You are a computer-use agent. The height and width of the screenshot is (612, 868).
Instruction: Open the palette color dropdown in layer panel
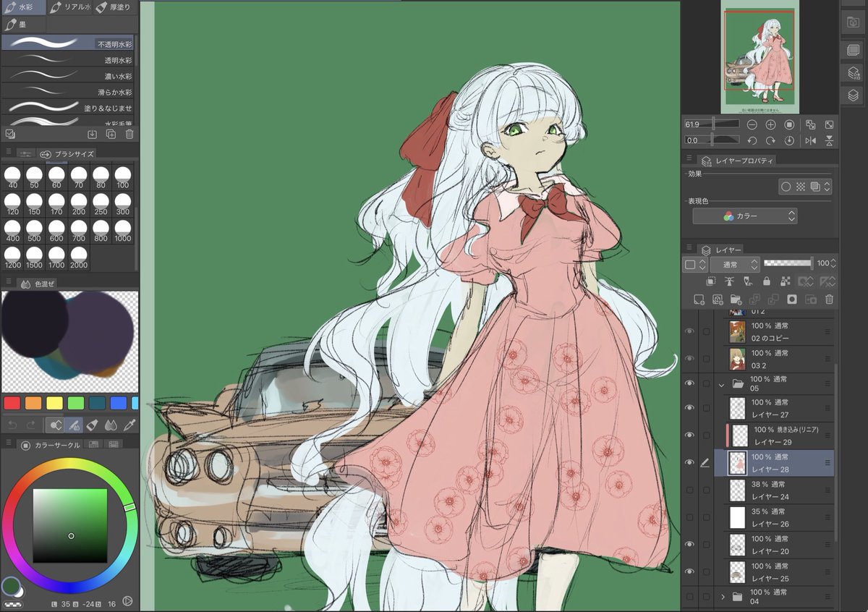pyautogui.click(x=694, y=264)
